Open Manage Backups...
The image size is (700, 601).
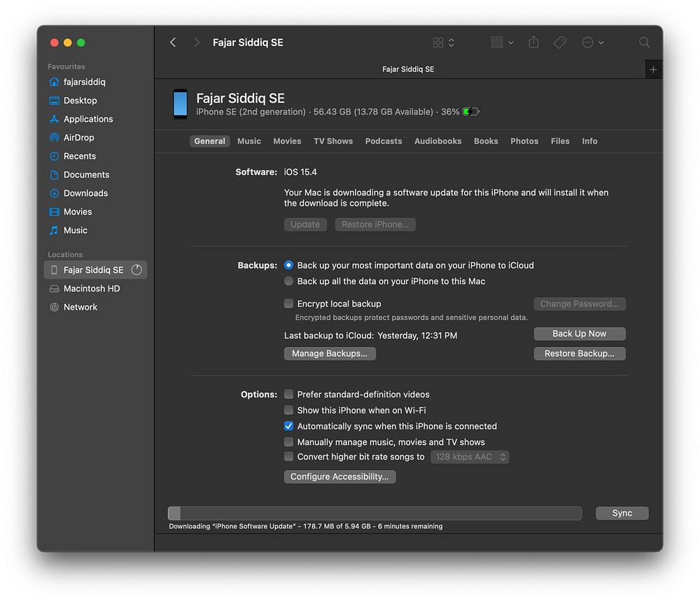(330, 353)
